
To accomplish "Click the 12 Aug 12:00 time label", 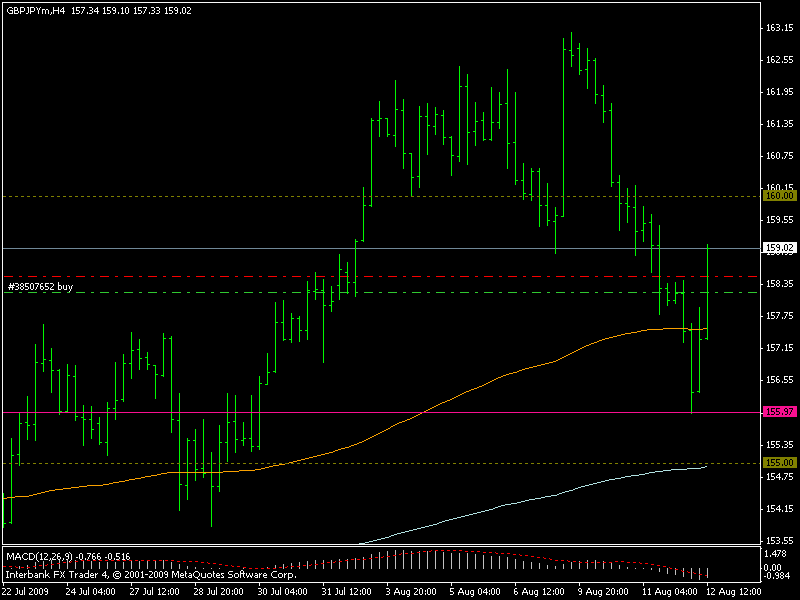I will click(x=732, y=591).
